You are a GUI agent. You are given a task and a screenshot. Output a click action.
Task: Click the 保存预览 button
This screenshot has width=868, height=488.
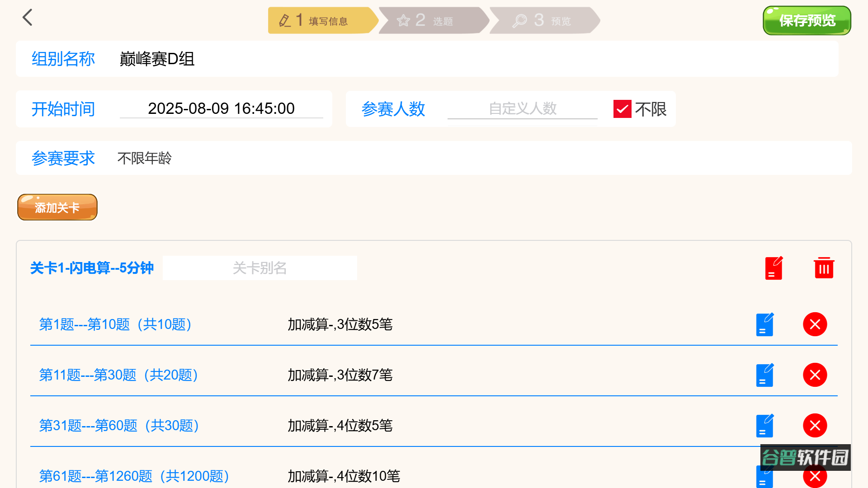click(807, 20)
